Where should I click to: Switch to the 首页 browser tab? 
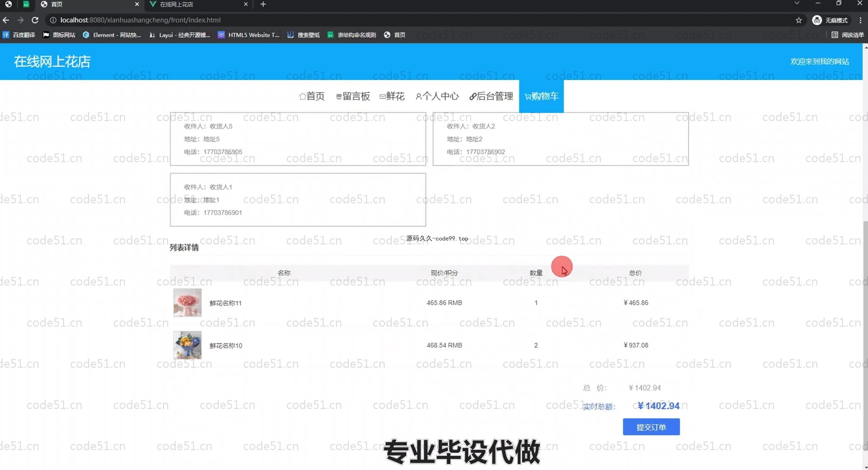pyautogui.click(x=89, y=4)
